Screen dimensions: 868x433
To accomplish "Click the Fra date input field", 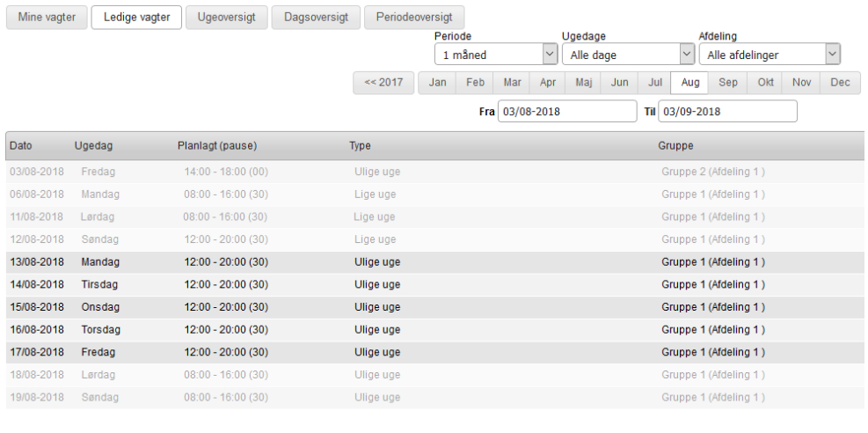I will click(x=566, y=112).
